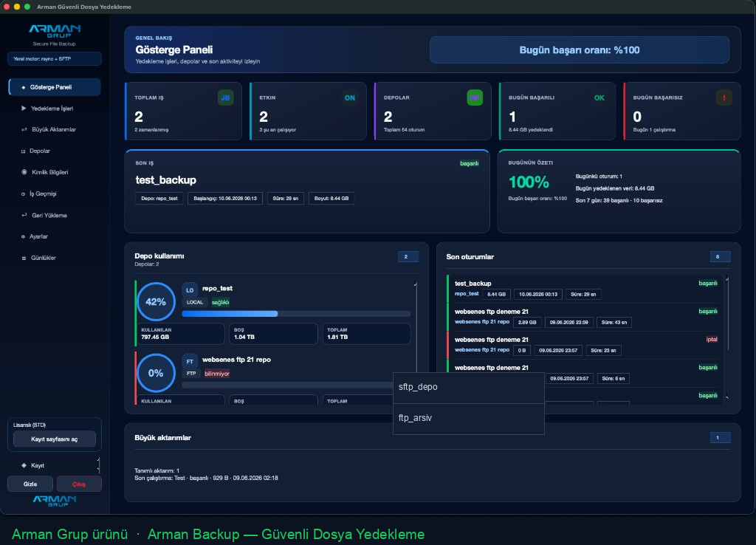Click the repo_test usage progress bar
Image resolution: width=756 pixels, height=545 pixels.
(296, 314)
